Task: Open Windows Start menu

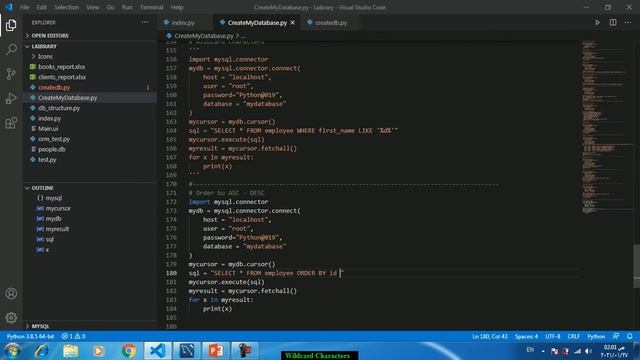Action: [12, 351]
